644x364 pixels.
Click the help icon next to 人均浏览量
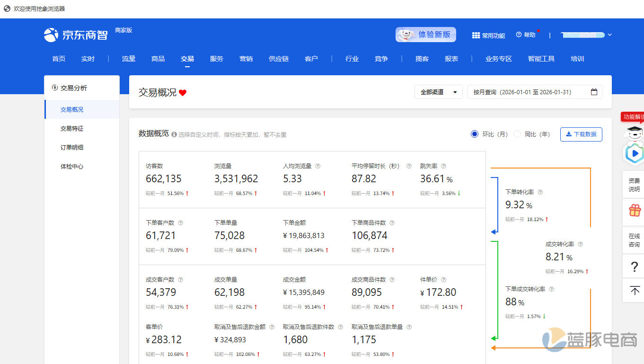click(x=318, y=166)
